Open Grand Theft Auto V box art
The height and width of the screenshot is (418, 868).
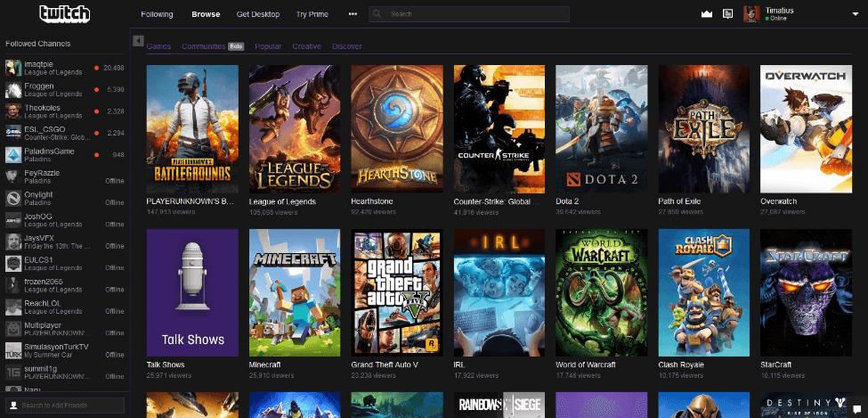[x=397, y=292]
